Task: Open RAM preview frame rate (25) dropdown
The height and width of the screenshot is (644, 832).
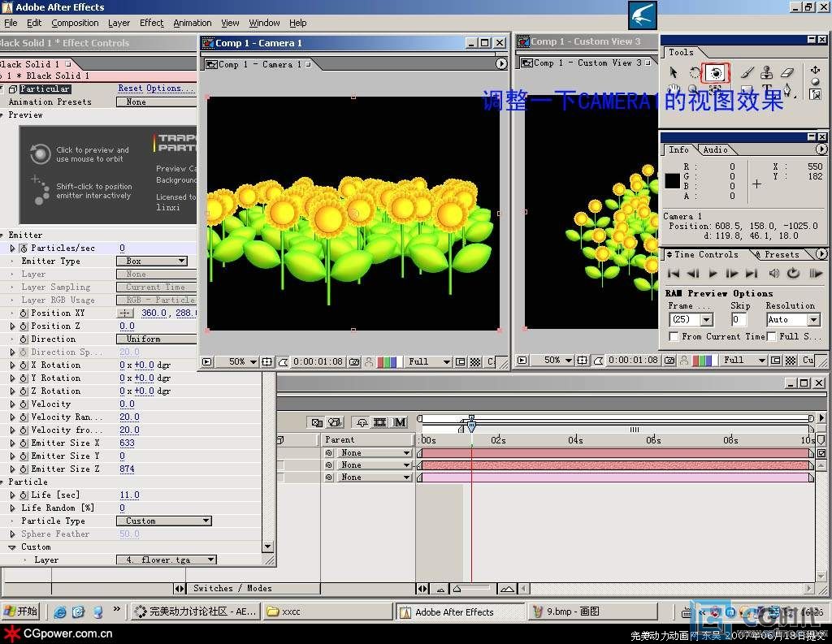Action: tap(691, 319)
